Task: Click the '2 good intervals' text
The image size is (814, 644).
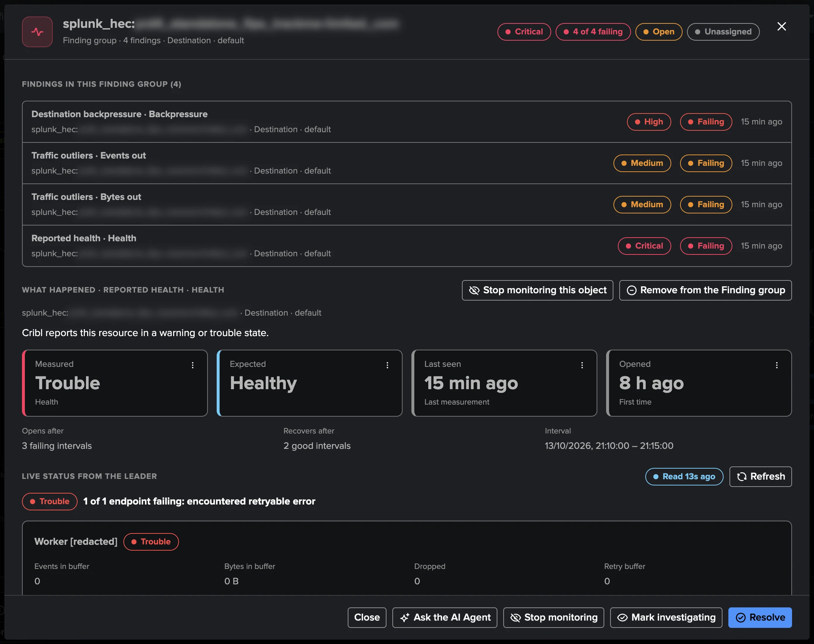Action: 317,446
